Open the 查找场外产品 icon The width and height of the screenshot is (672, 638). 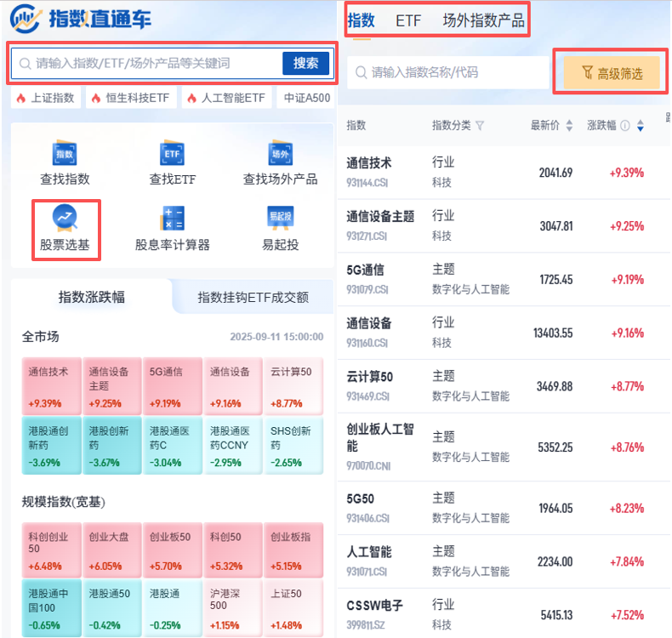click(x=281, y=153)
